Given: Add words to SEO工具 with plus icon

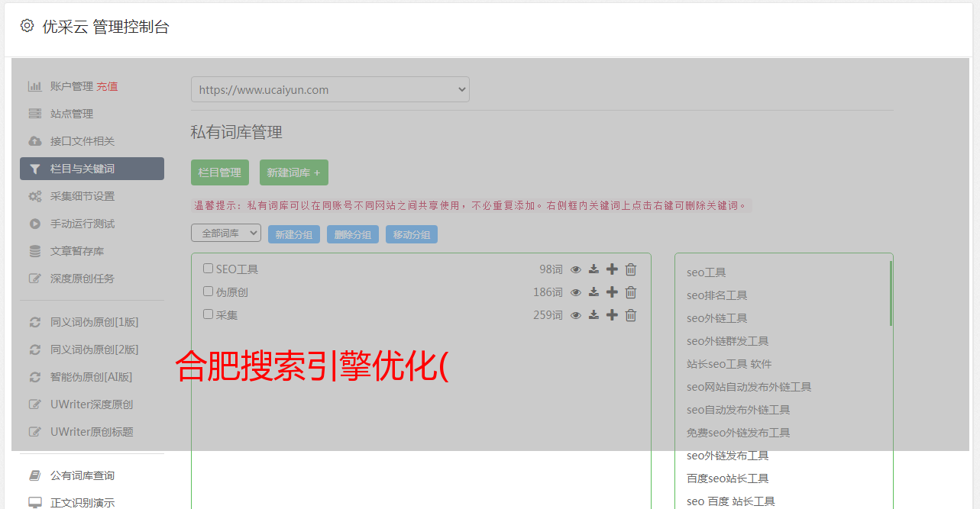Looking at the screenshot, I should tap(612, 269).
